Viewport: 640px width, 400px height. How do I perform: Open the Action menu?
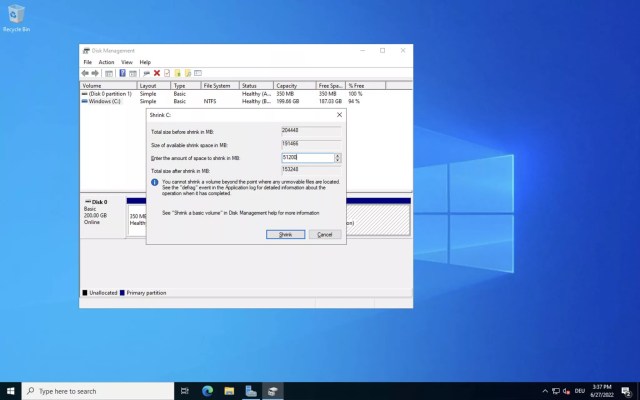pyautogui.click(x=106, y=62)
